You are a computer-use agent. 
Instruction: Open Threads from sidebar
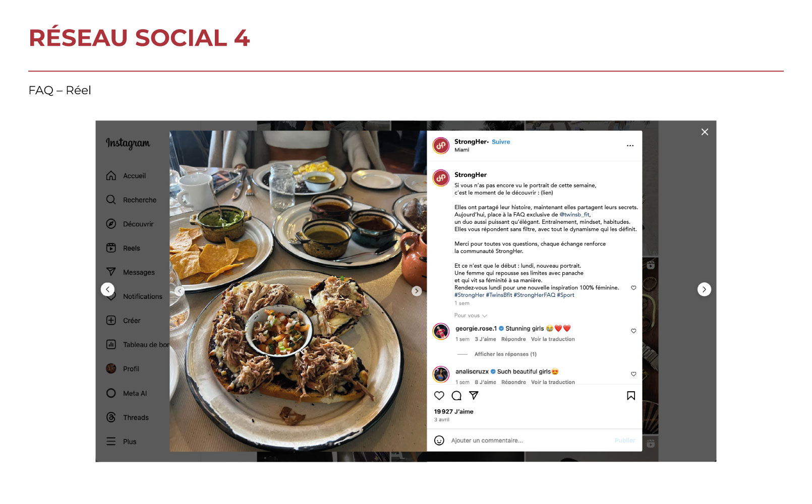(x=127, y=417)
